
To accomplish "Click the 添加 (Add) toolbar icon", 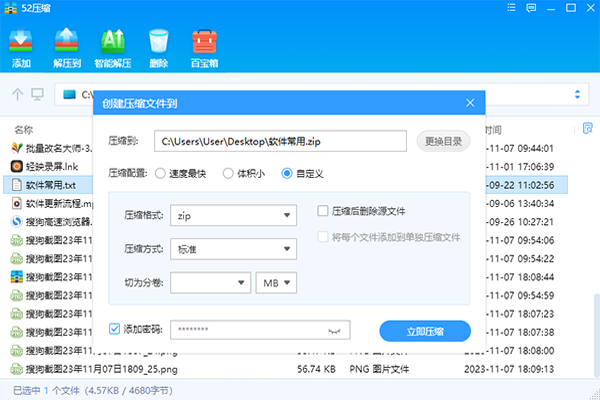I will [x=21, y=43].
